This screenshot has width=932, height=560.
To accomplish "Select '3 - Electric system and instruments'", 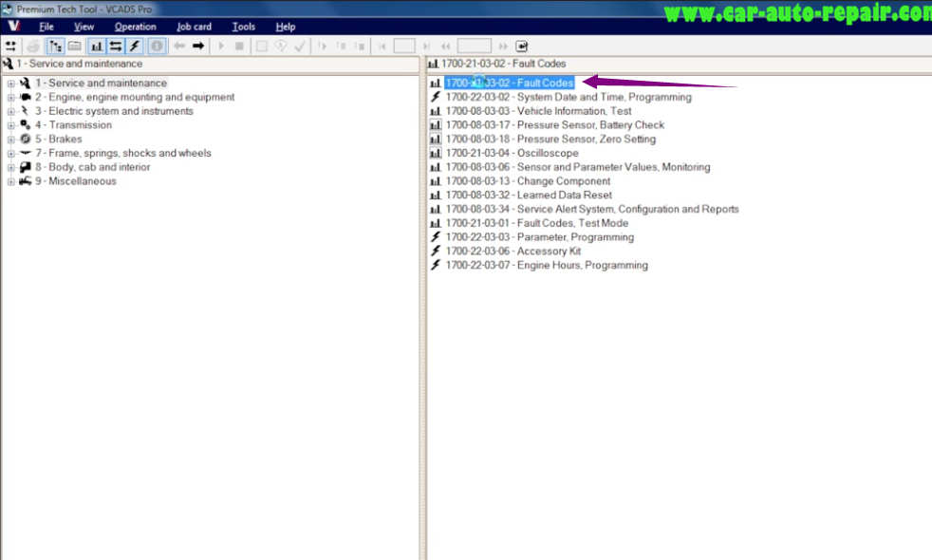I will click(114, 111).
